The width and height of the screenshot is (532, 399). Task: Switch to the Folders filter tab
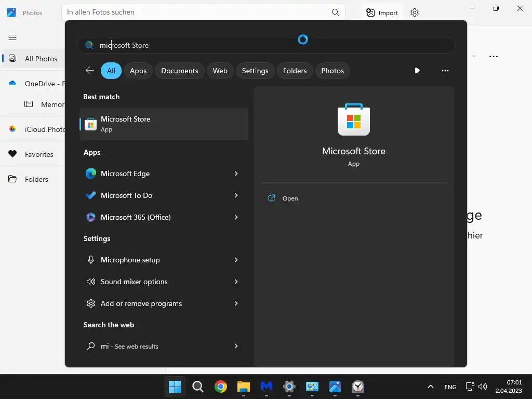[x=295, y=71]
